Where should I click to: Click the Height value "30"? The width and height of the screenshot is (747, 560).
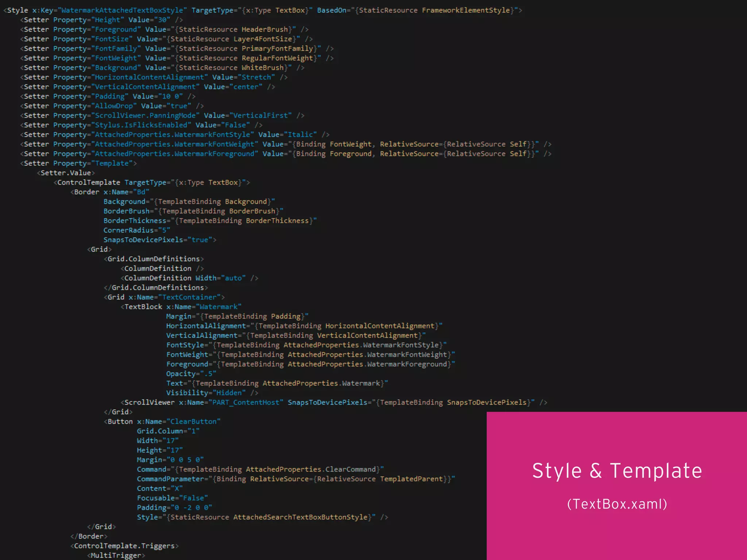[162, 20]
